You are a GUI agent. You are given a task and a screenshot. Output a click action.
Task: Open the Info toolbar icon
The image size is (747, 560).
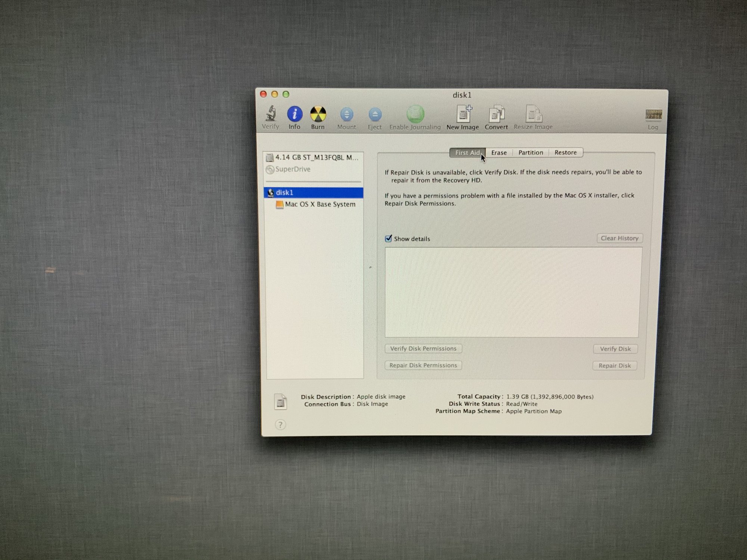pyautogui.click(x=294, y=114)
